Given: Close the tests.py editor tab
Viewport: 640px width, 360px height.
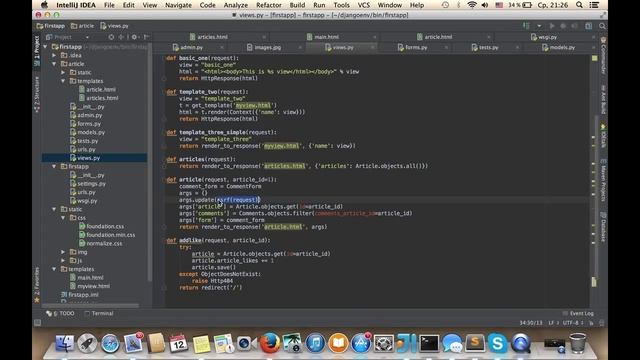Looking at the screenshot, I should (517, 47).
